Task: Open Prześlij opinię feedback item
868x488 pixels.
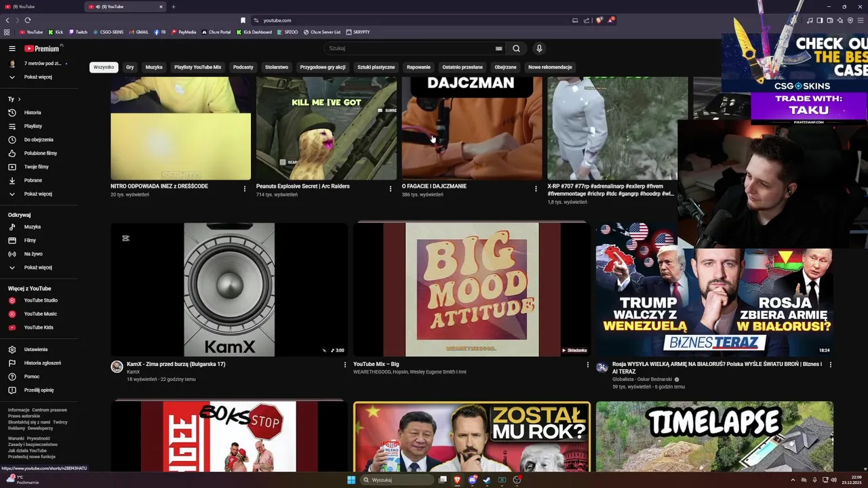Action: (39, 390)
